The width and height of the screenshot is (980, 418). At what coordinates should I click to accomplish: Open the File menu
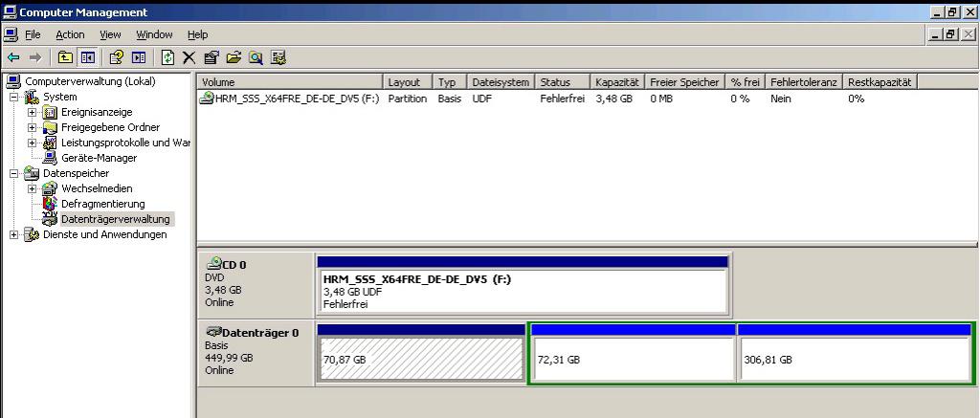coord(33,34)
